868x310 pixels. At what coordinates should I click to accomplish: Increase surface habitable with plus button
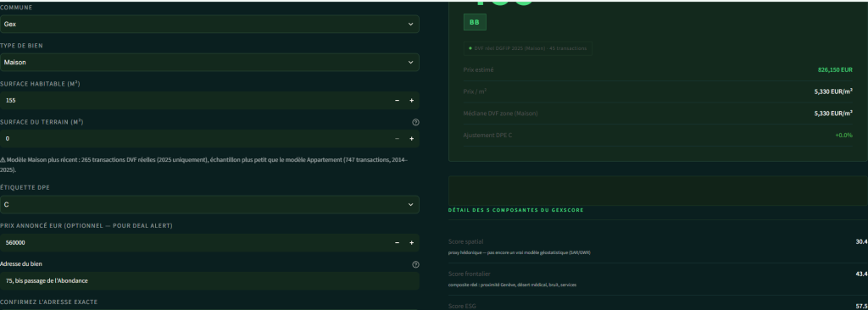coord(411,101)
